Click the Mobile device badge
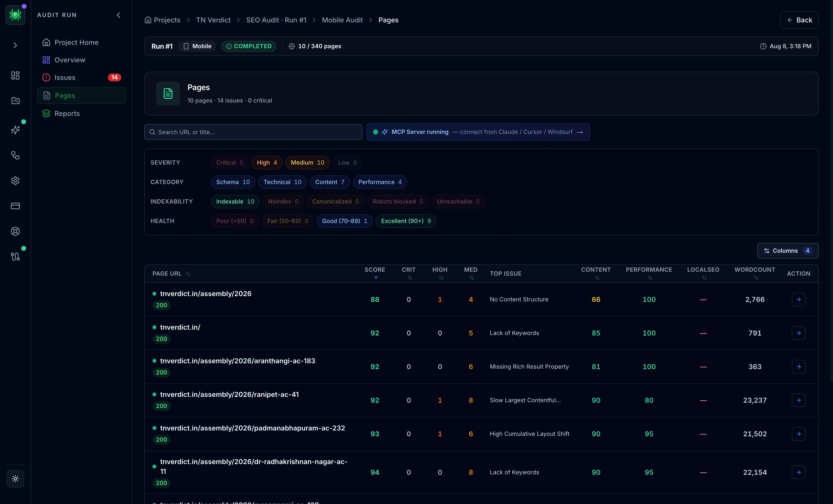This screenshot has width=833, height=504. tap(197, 46)
